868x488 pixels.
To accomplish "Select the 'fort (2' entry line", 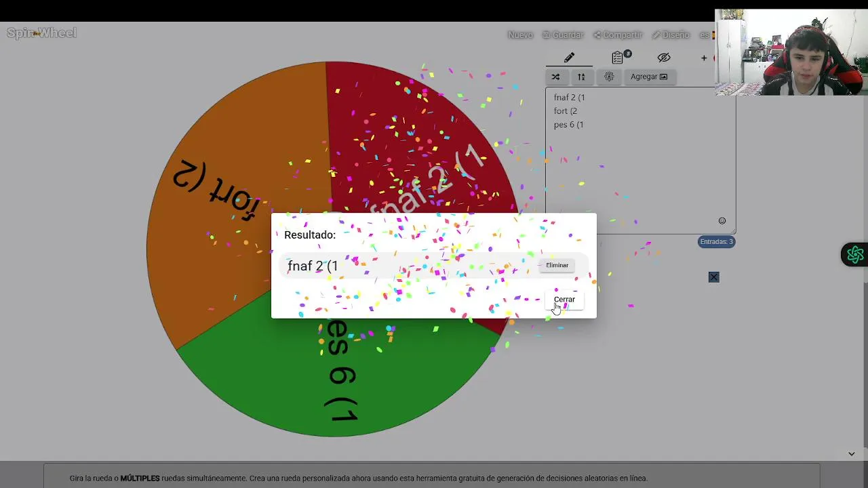I will click(x=565, y=110).
